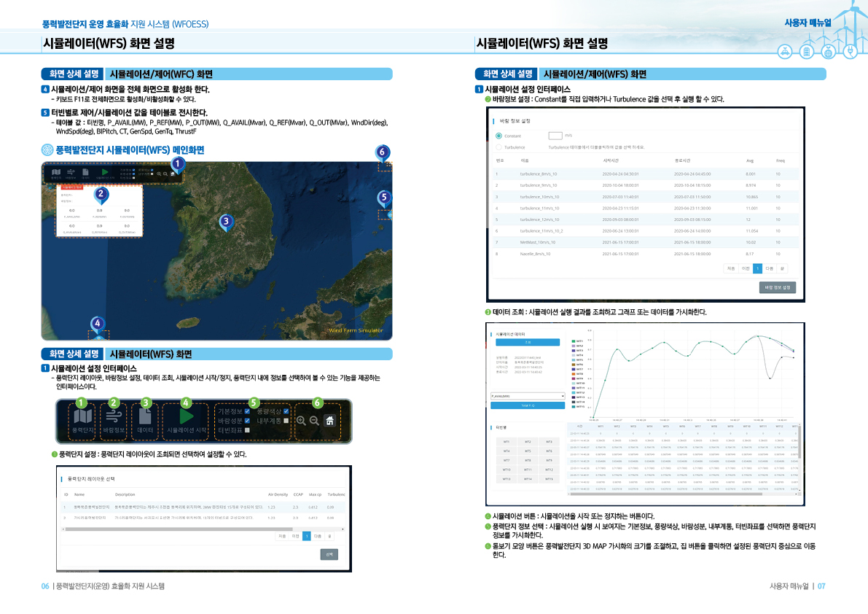Zoom out with the magnifier minus icon
This screenshot has width=868, height=614.
click(314, 421)
